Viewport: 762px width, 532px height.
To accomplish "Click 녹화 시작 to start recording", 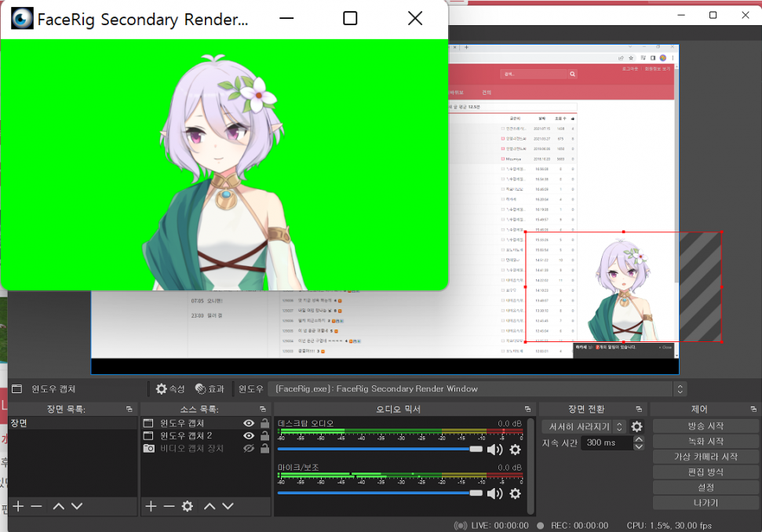I will [x=705, y=441].
